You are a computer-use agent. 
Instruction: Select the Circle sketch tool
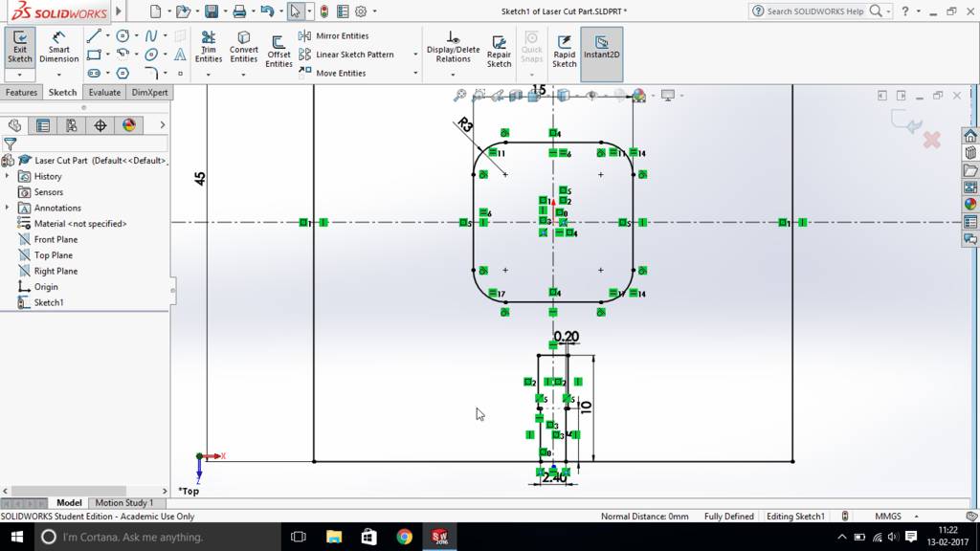(x=122, y=36)
